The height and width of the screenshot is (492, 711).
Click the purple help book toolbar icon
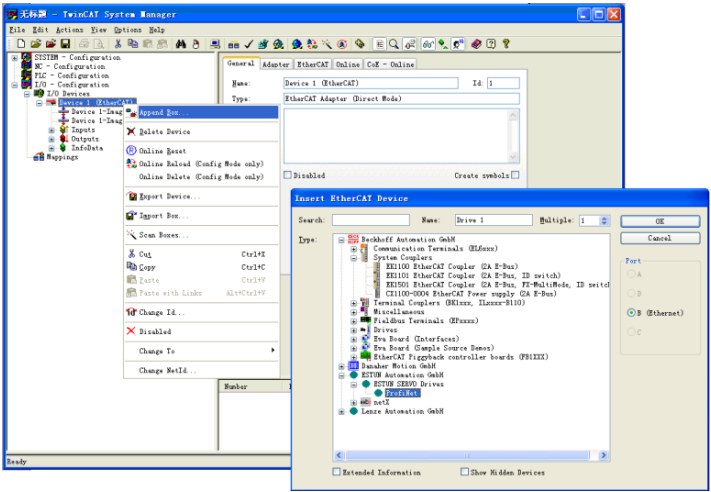coord(476,44)
